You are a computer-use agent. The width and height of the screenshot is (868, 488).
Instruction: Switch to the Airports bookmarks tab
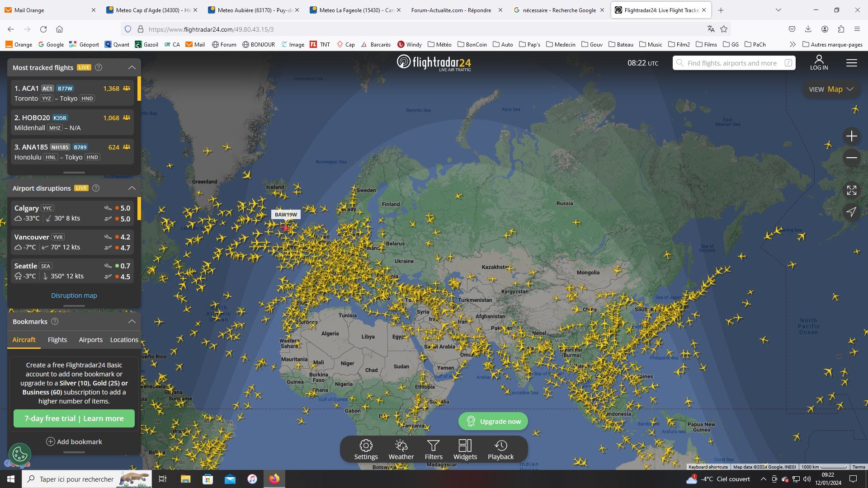(90, 340)
